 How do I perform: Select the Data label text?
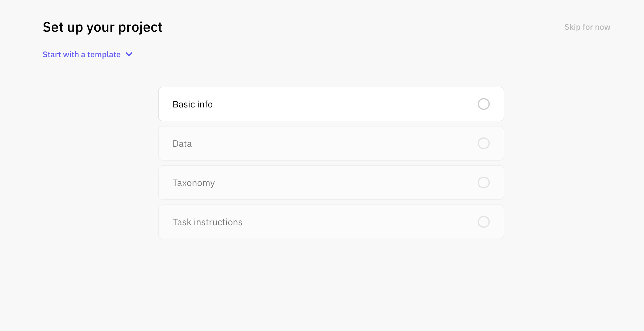[182, 144]
